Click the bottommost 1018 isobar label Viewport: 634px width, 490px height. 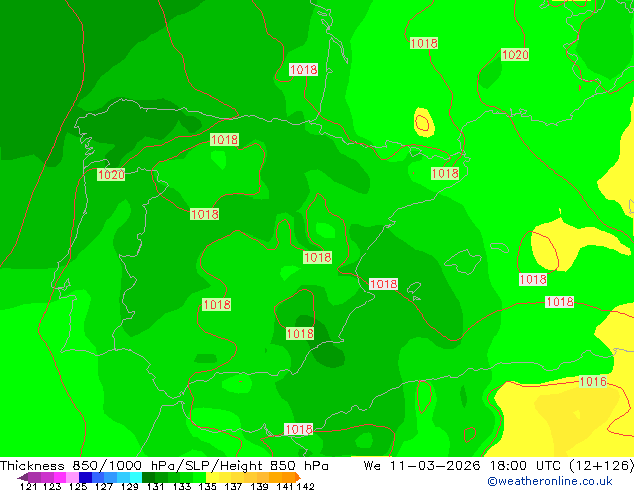(299, 429)
